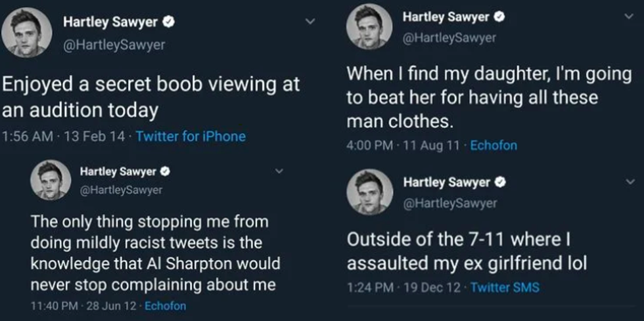644x321 pixels.
Task: Click the avatar beside the 7-11 tweet
Action: [x=370, y=192]
